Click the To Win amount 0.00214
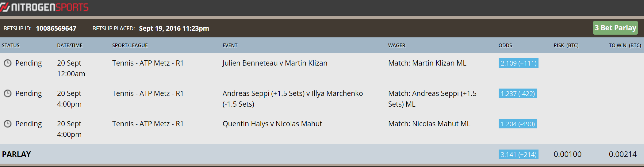This screenshot has width=644, height=167. click(623, 154)
